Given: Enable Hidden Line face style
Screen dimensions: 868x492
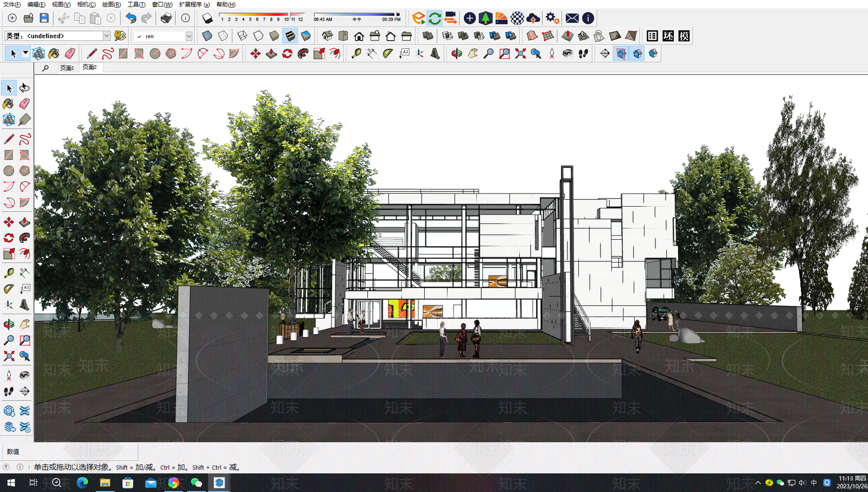Looking at the screenshot, I should coord(258,36).
